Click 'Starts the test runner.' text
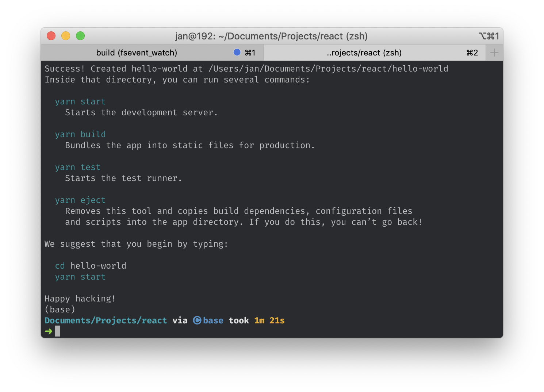Image resolution: width=544 pixels, height=392 pixels. [123, 178]
